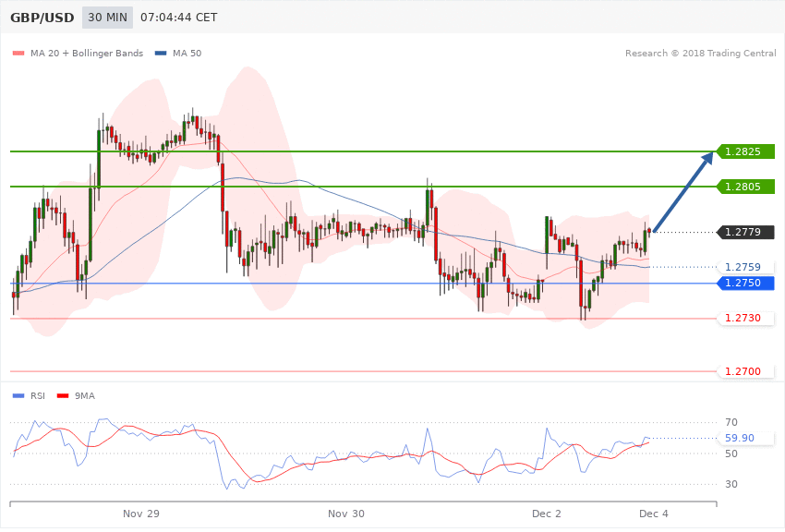Viewport: 785px width, 532px height.
Task: Click the MA 50 blue legend swatch
Action: (x=161, y=53)
